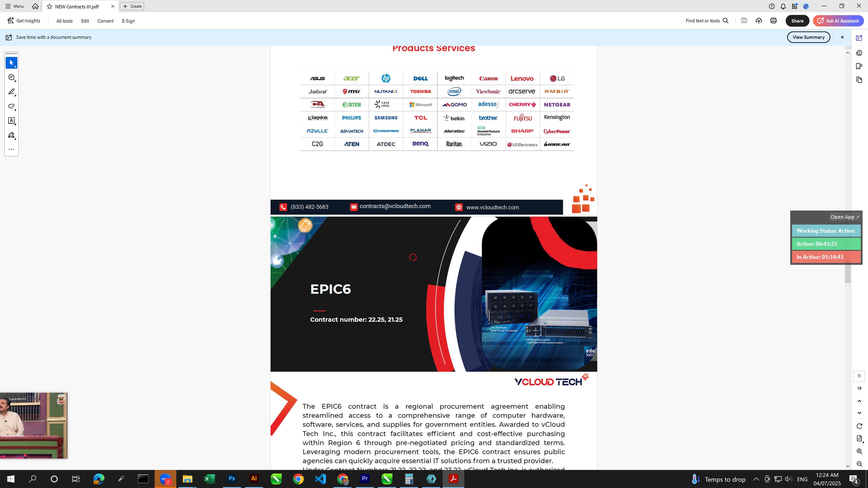
Task: Open the comments panel in right sidebar
Action: (x=859, y=53)
